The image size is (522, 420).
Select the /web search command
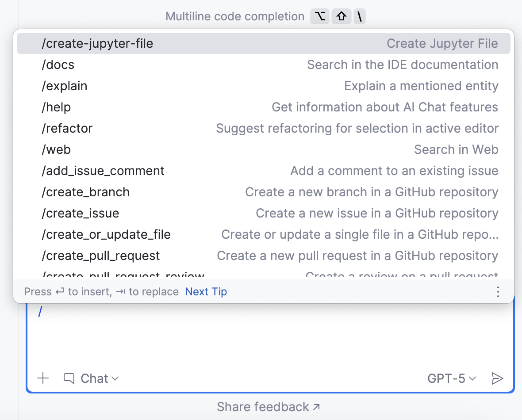[56, 149]
